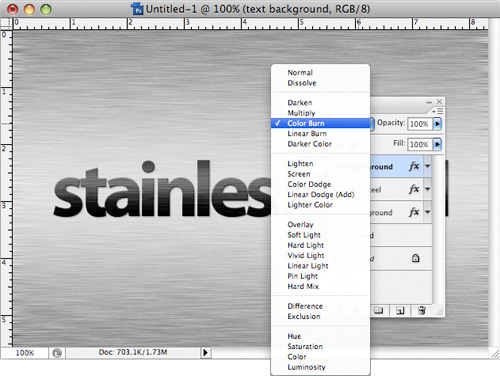Choose Screen blend mode
This screenshot has width=500, height=376.
click(x=320, y=174)
